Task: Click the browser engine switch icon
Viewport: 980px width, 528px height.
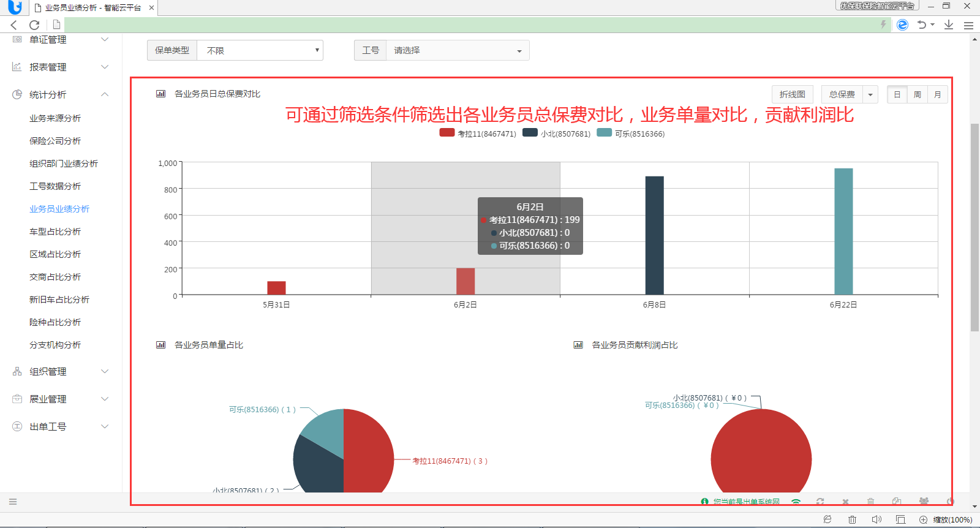Action: (902, 25)
